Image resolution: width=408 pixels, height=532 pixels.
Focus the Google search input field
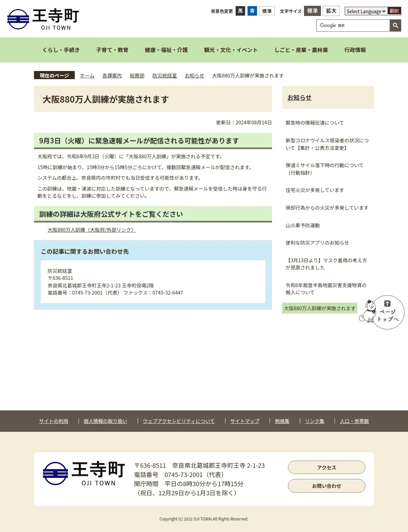tap(353, 25)
